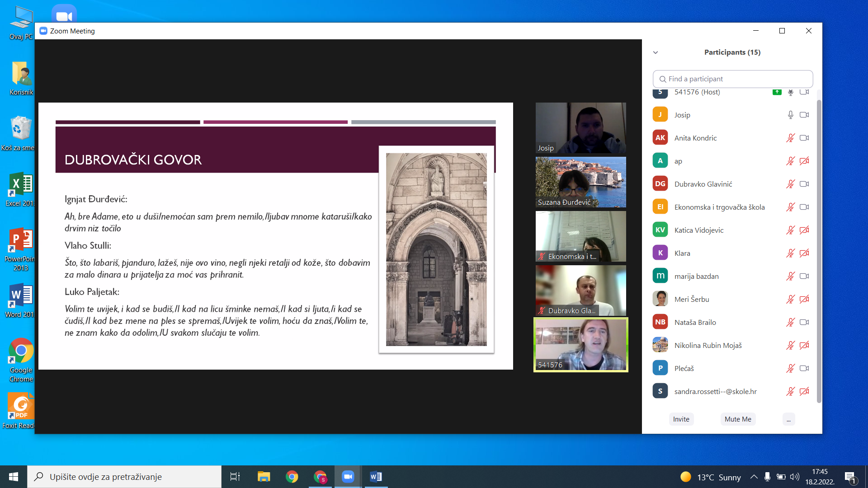Click marija bazdan's video camera icon
Viewport: 868px width, 488px height.
pyautogui.click(x=804, y=276)
